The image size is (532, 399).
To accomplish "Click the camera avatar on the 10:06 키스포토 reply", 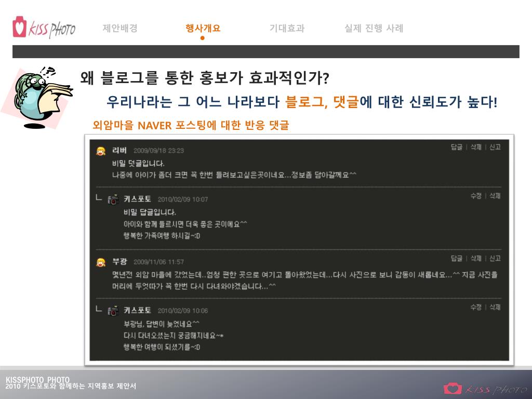I will (113, 311).
